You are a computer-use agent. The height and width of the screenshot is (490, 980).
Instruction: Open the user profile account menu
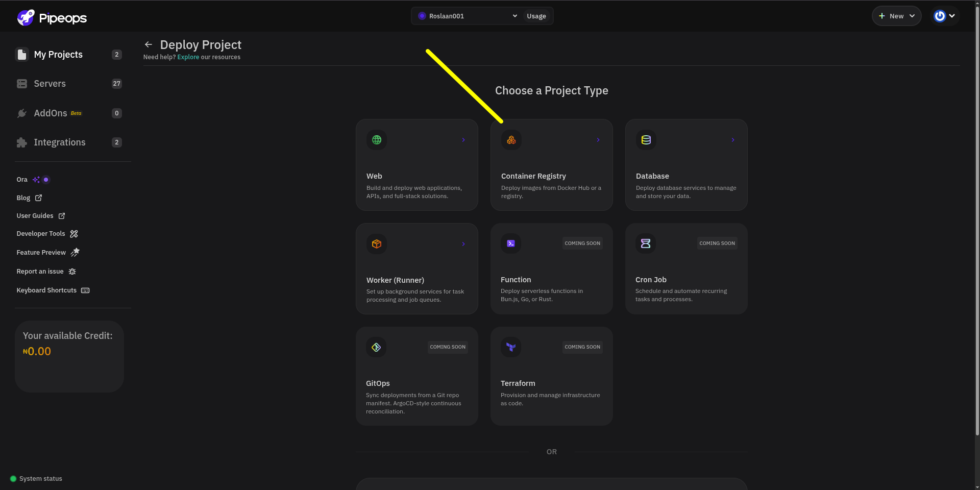click(945, 16)
